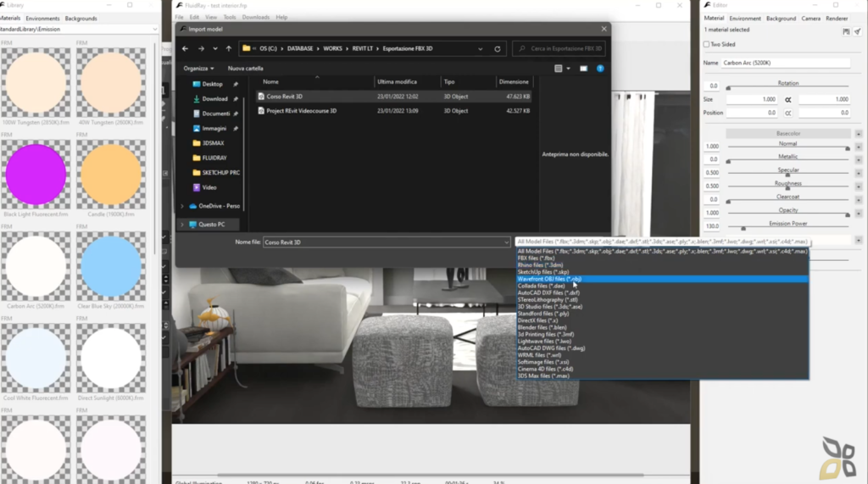Screen dimensions: 868x484
Task: Go up one folder level
Action: tap(229, 48)
